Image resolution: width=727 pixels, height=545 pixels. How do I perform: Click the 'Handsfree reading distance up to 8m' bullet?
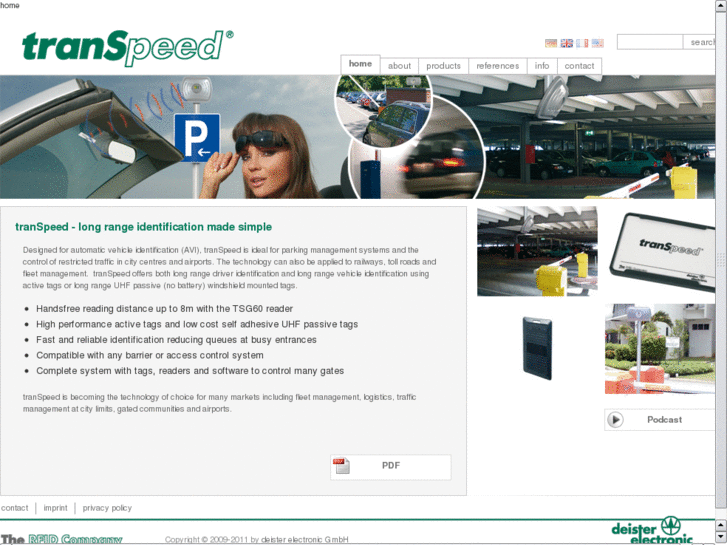[165, 309]
